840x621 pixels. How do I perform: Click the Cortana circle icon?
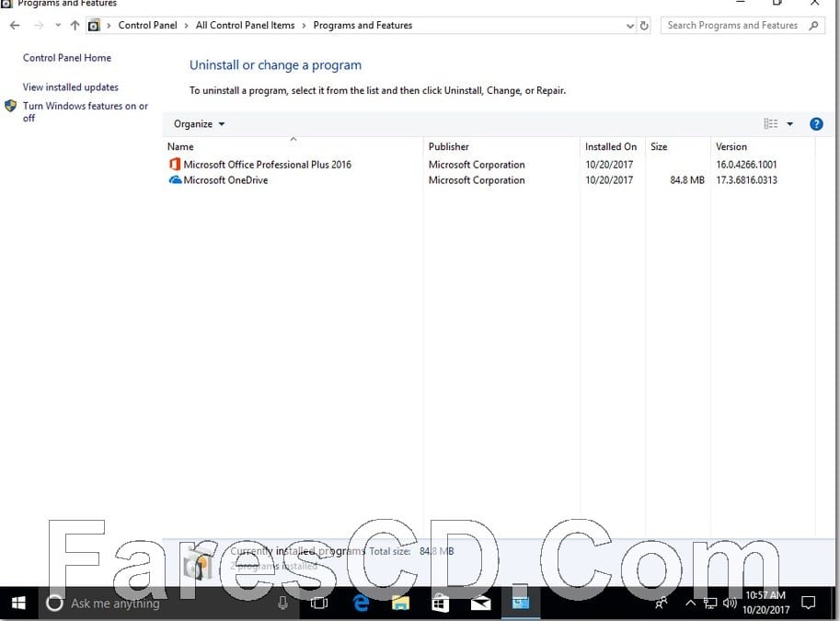tap(54, 604)
